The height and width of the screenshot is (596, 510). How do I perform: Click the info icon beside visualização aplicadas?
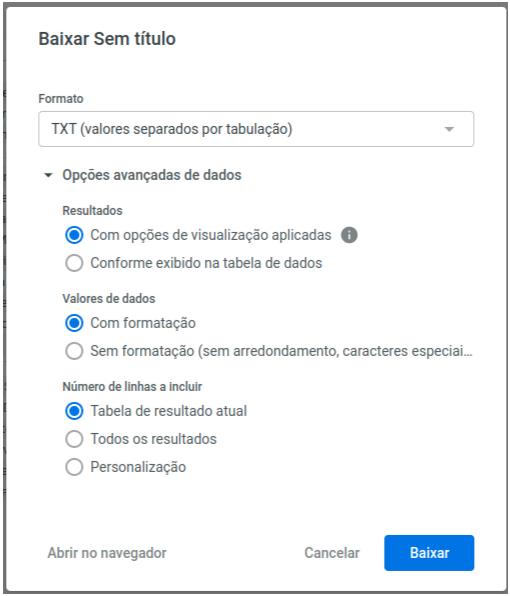[349, 235]
